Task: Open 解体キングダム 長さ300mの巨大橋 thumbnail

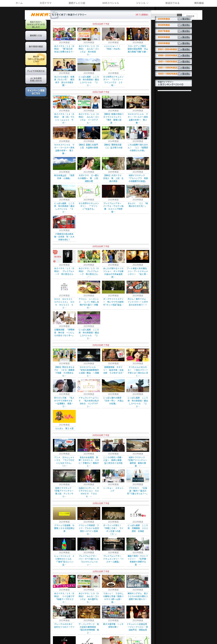Action: tap(138, 581)
